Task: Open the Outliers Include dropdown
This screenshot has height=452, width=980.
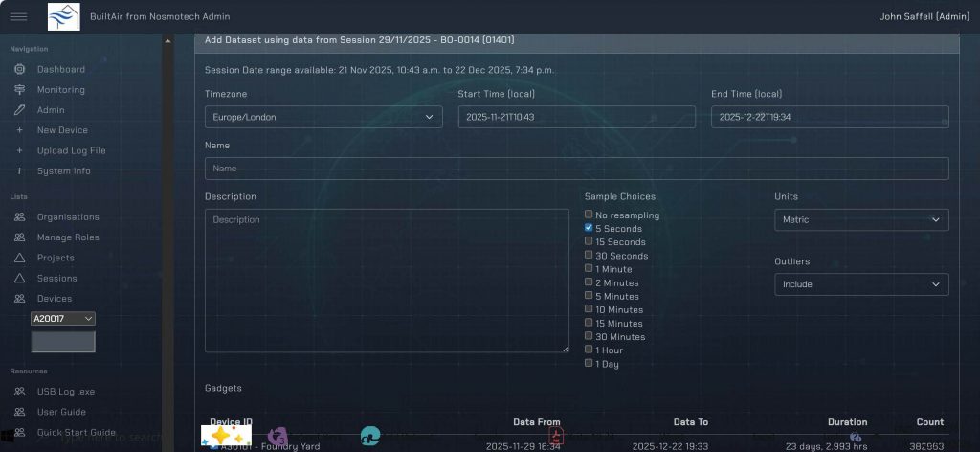Action: (860, 284)
